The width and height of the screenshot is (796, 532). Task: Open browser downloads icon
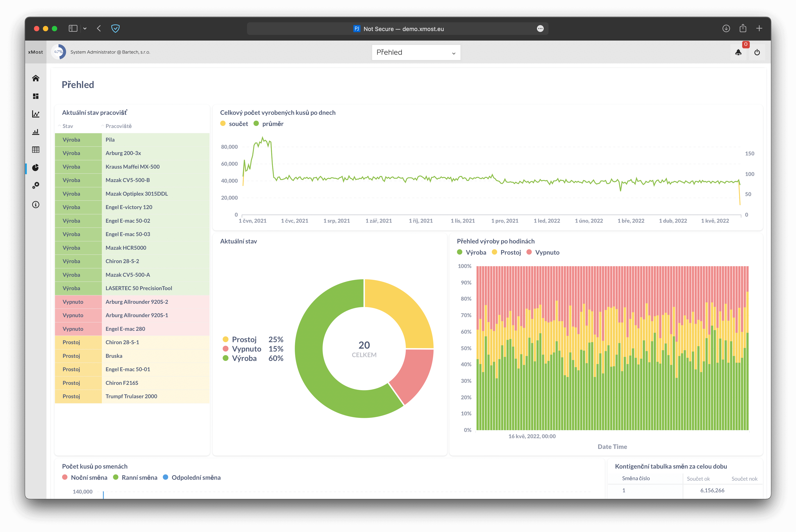point(726,29)
